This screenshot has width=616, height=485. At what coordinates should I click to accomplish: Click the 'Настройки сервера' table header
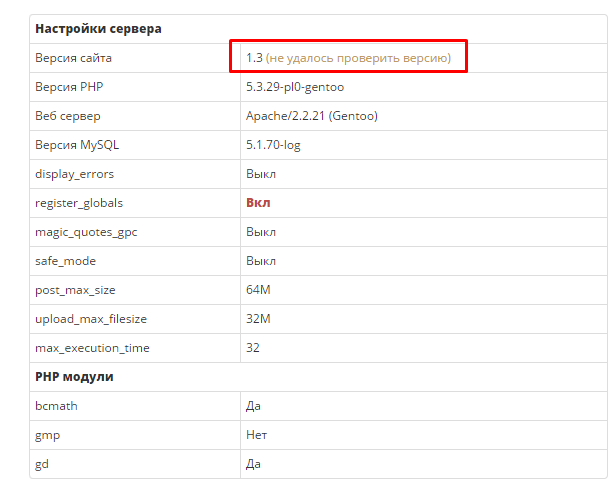(98, 29)
